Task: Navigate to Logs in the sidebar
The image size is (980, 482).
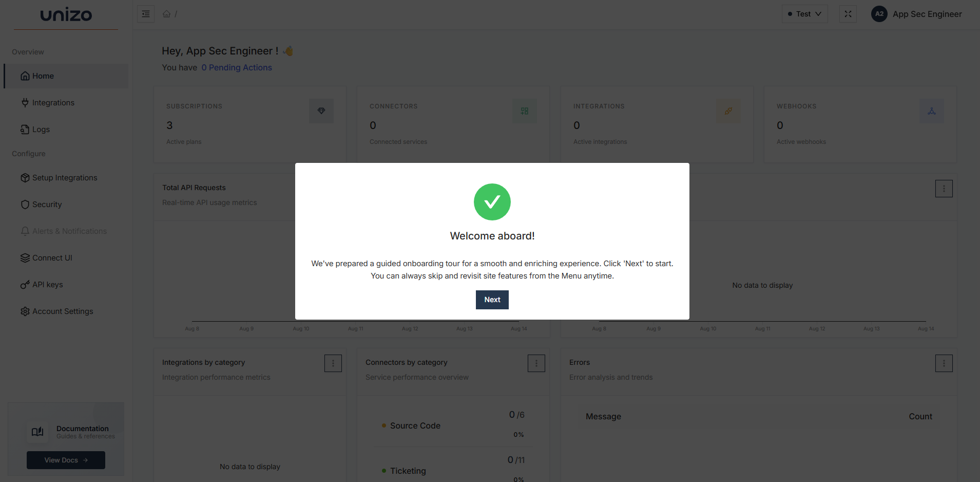Action: pos(41,129)
